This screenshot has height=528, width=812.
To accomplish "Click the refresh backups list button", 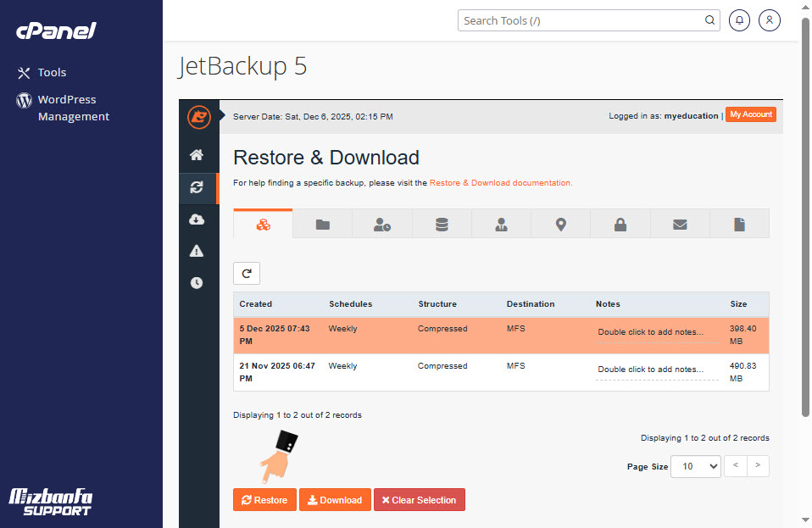I will pos(247,274).
